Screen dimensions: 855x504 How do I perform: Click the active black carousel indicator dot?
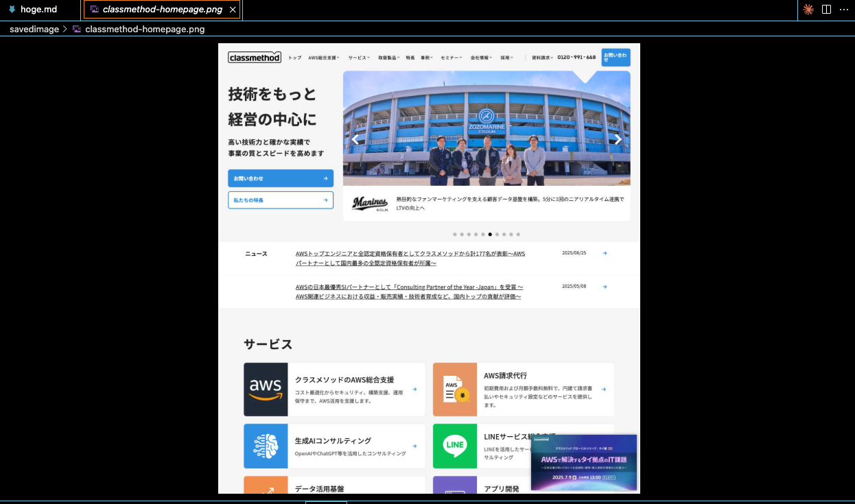coord(490,235)
